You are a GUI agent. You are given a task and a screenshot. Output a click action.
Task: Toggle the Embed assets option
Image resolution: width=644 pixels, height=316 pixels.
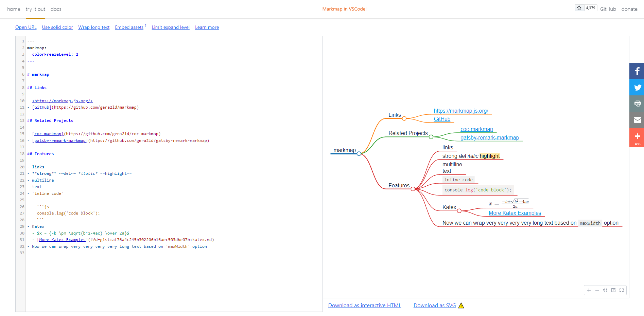pyautogui.click(x=129, y=27)
